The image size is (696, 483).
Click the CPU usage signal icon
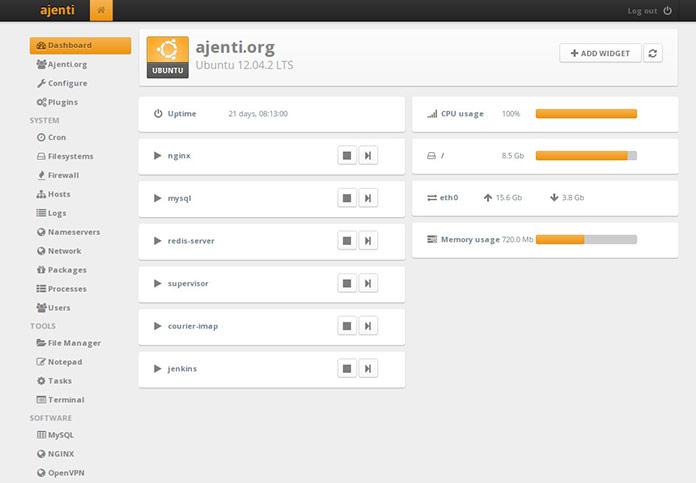click(432, 114)
